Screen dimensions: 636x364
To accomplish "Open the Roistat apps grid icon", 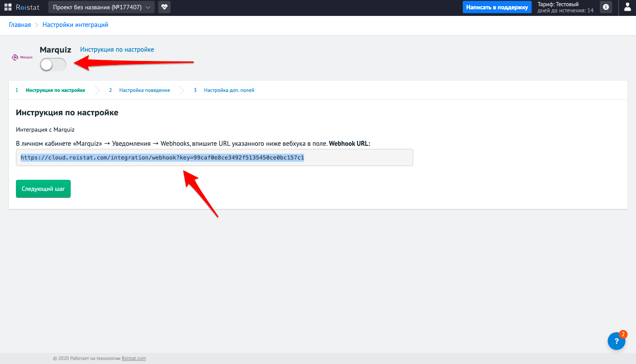I will 8,7.
